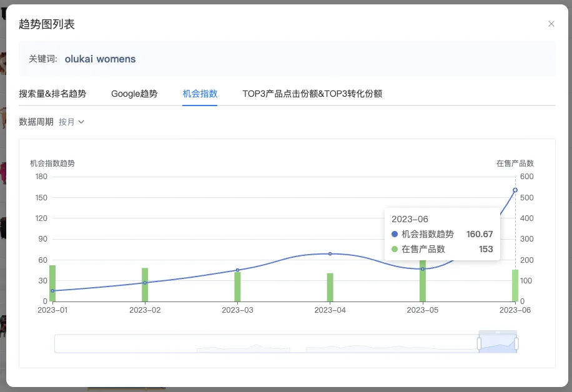Click the 2023-05 x-axis label
The width and height of the screenshot is (572, 392).
tap(422, 310)
